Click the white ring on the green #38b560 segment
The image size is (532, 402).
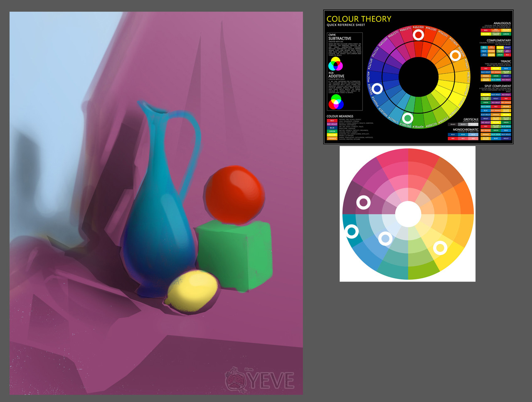click(x=408, y=118)
